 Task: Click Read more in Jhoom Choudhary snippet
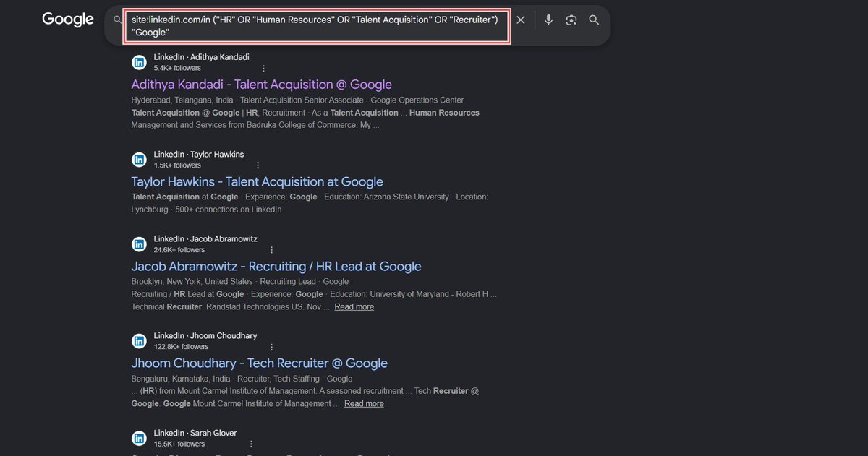click(364, 404)
